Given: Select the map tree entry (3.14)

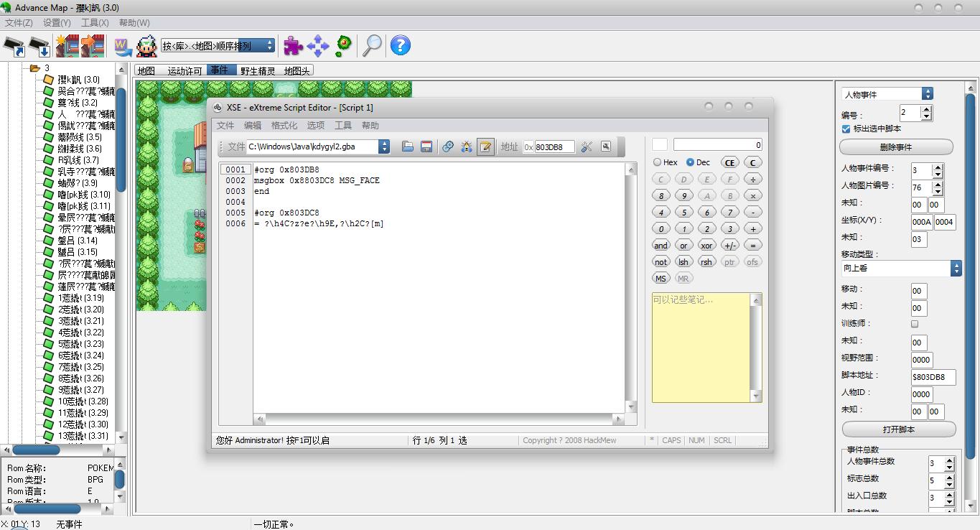Looking at the screenshot, I should tap(78, 241).
